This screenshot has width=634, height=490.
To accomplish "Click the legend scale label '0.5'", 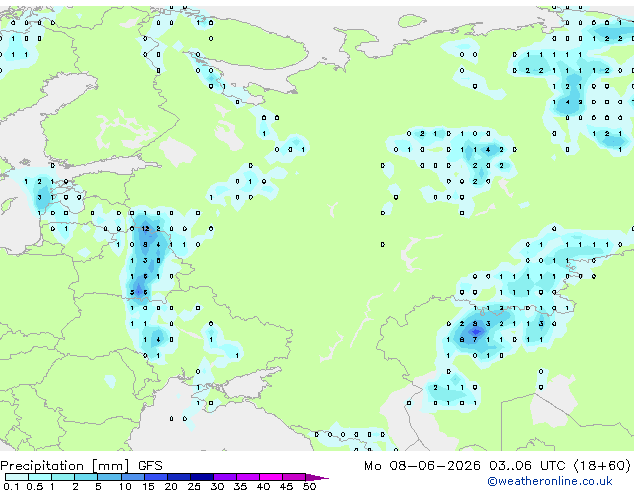I will [x=35, y=486].
